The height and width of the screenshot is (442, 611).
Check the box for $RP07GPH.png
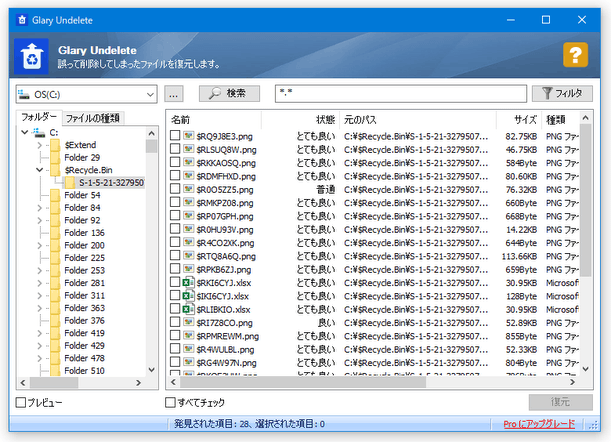175,216
